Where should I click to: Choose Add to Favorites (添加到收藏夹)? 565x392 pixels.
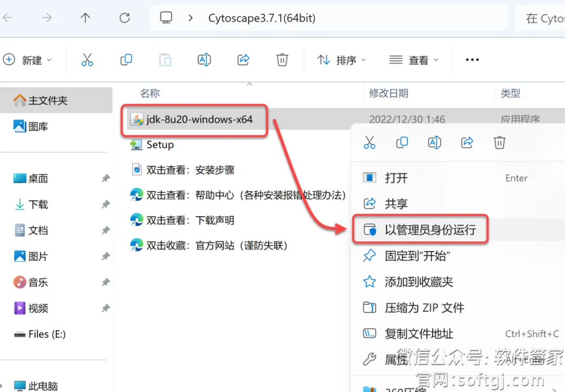(x=458, y=282)
